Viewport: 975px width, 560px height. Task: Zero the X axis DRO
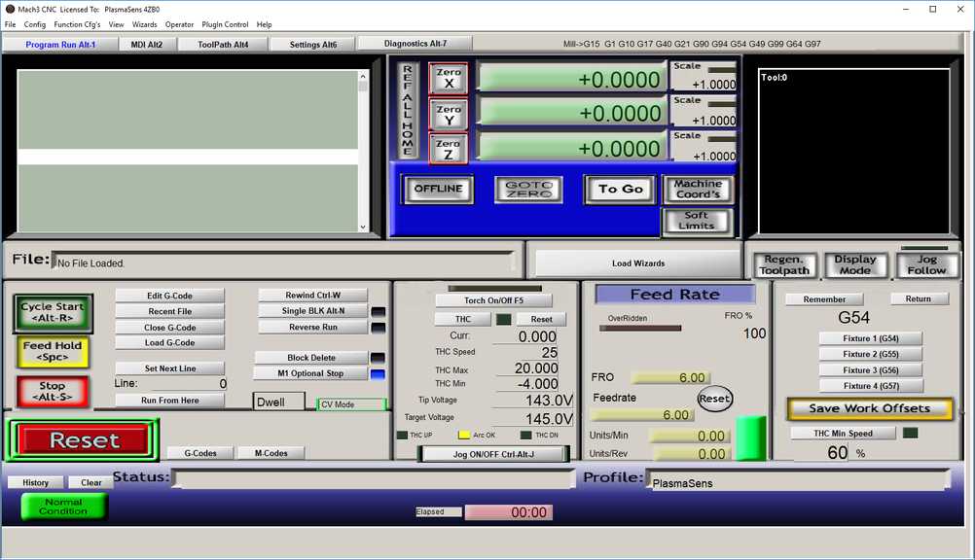[448, 79]
